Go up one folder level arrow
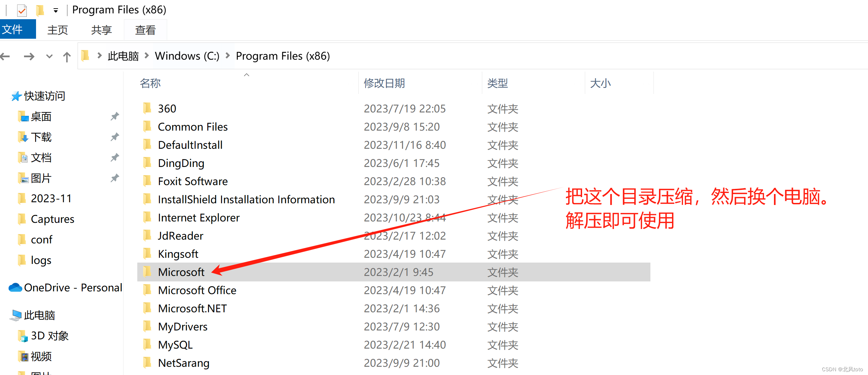Image resolution: width=868 pixels, height=375 pixels. tap(67, 57)
